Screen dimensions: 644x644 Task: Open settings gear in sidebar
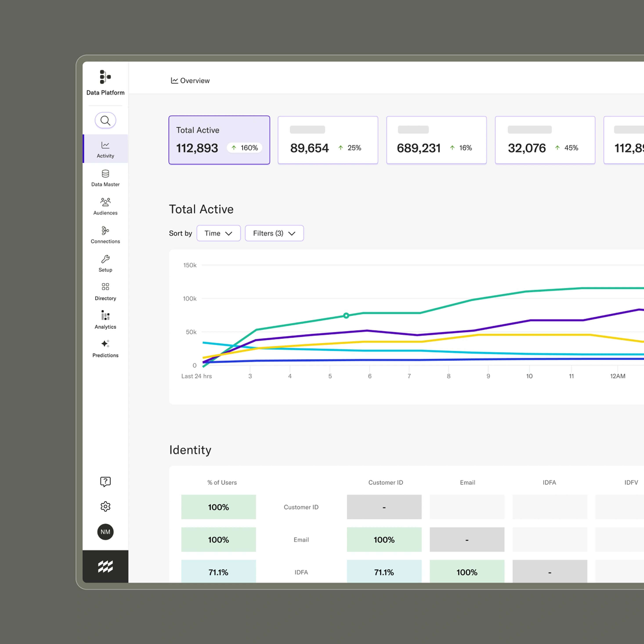click(x=105, y=506)
